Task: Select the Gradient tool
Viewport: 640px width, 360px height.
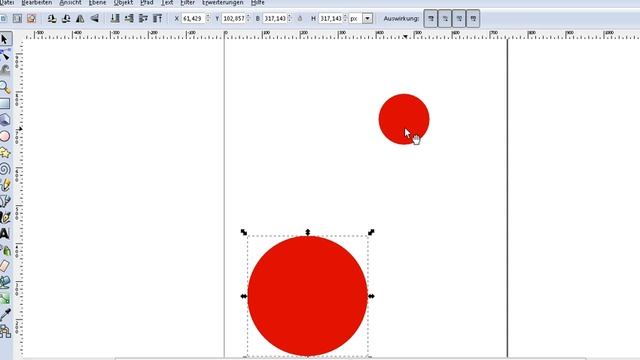Action: 5,298
